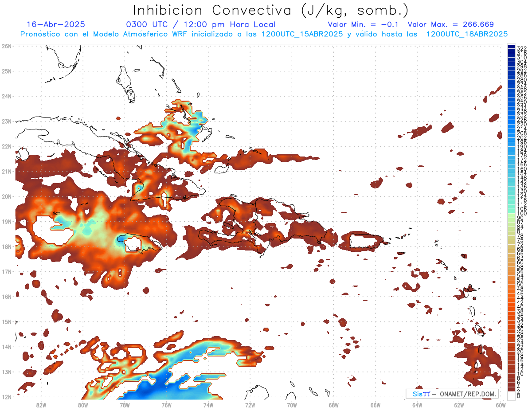Image resolution: width=532 pixels, height=411 pixels.
Task: Click the 76W longitude label
Action: tap(166, 404)
